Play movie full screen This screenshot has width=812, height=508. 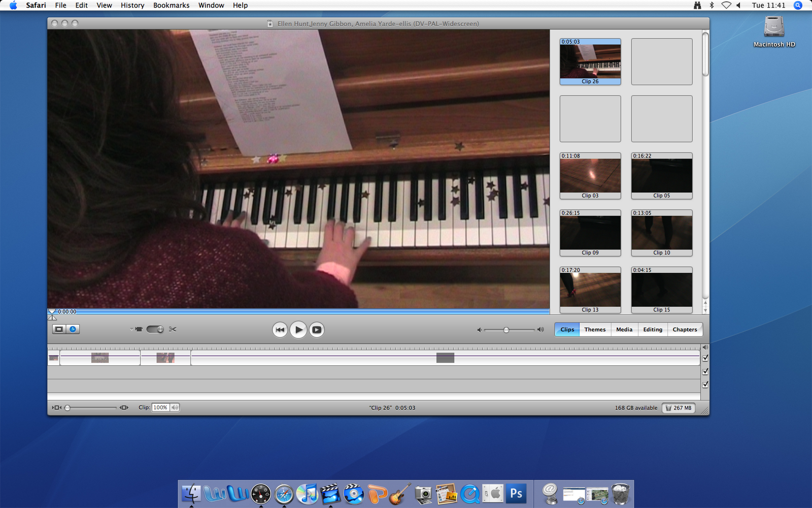(x=317, y=330)
